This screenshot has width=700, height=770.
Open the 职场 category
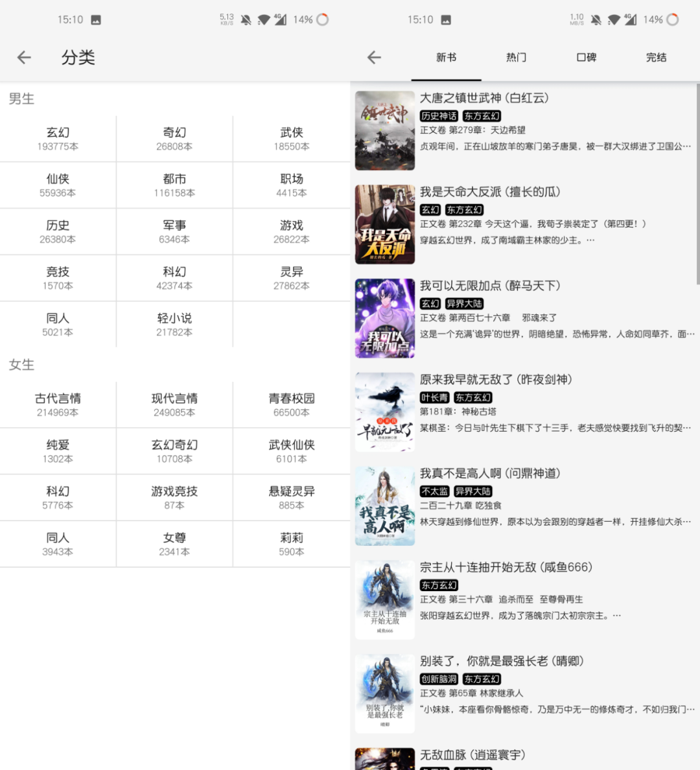point(292,185)
